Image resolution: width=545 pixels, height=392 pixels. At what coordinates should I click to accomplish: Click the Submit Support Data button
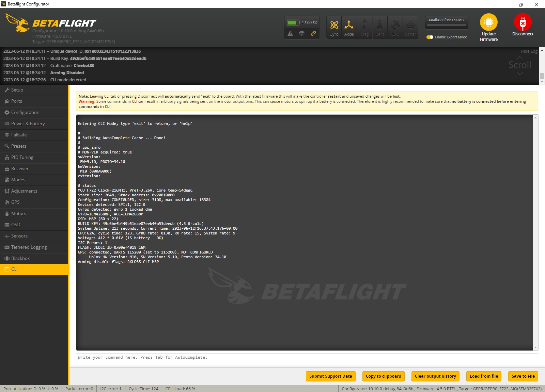coord(330,376)
